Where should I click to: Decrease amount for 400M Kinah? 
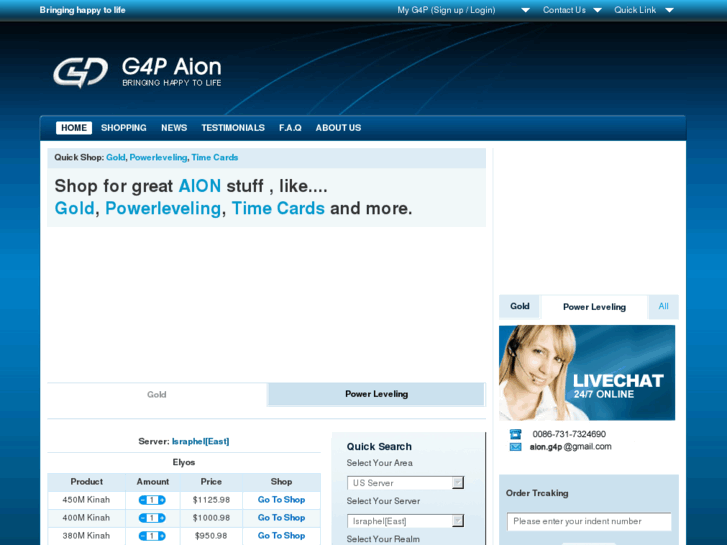pyautogui.click(x=143, y=518)
